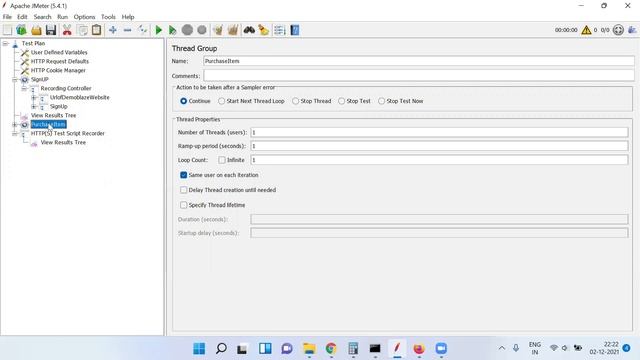Click the Comments input field

coord(419,76)
